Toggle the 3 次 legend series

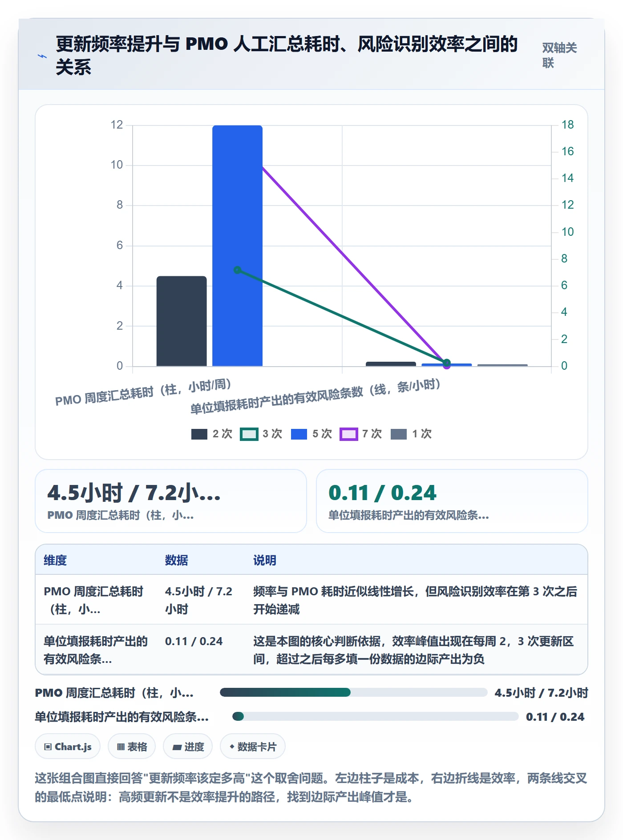(261, 434)
